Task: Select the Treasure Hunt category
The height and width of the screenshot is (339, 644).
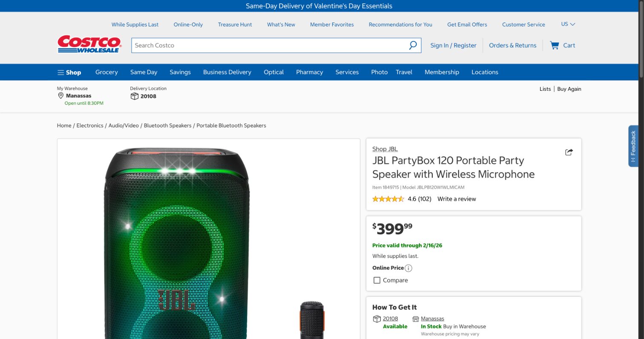Action: point(235,24)
